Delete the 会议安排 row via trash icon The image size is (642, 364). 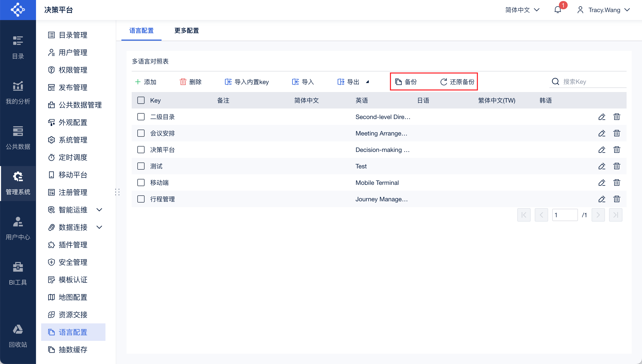(x=617, y=133)
